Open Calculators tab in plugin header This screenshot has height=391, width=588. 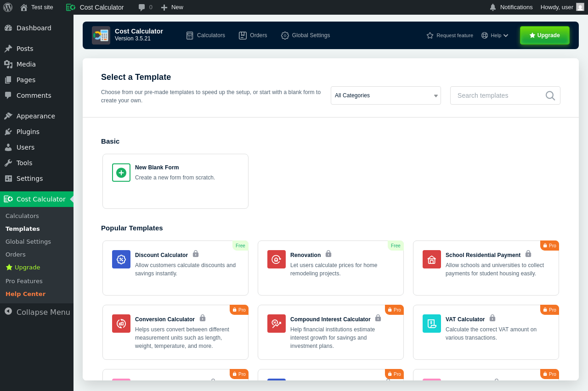(x=205, y=35)
